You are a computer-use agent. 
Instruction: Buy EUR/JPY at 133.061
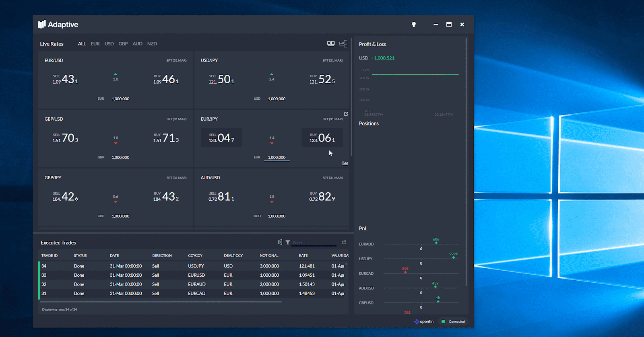322,138
